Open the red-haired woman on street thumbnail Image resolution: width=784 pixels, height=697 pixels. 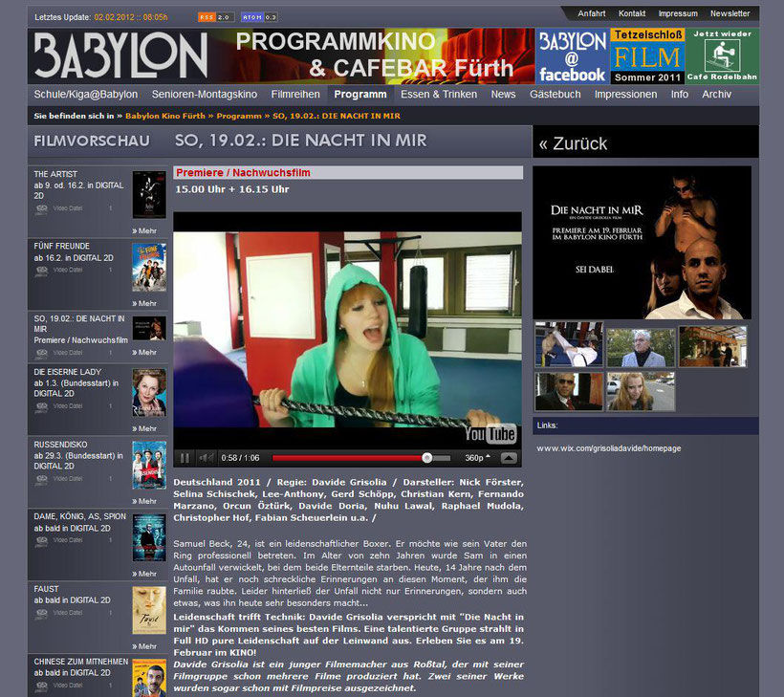[x=641, y=391]
